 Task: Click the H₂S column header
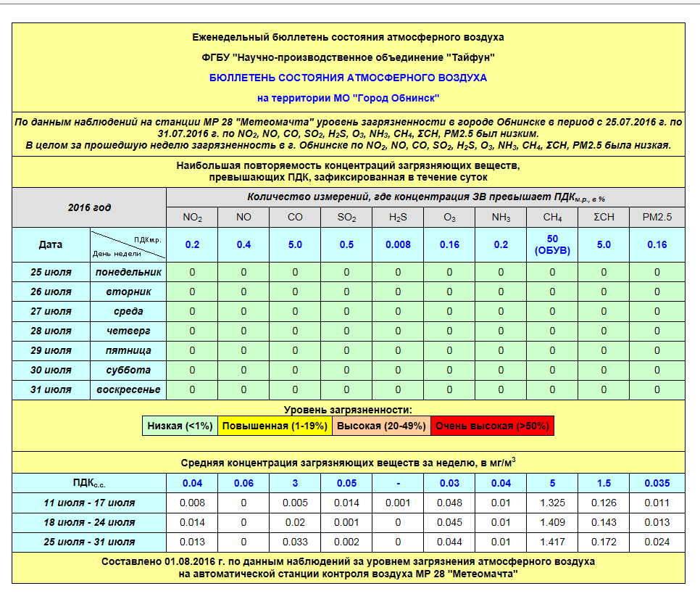[x=398, y=217]
